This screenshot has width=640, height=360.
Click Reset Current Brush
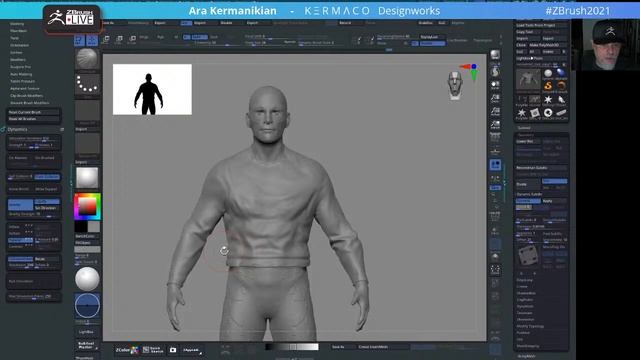[34, 112]
